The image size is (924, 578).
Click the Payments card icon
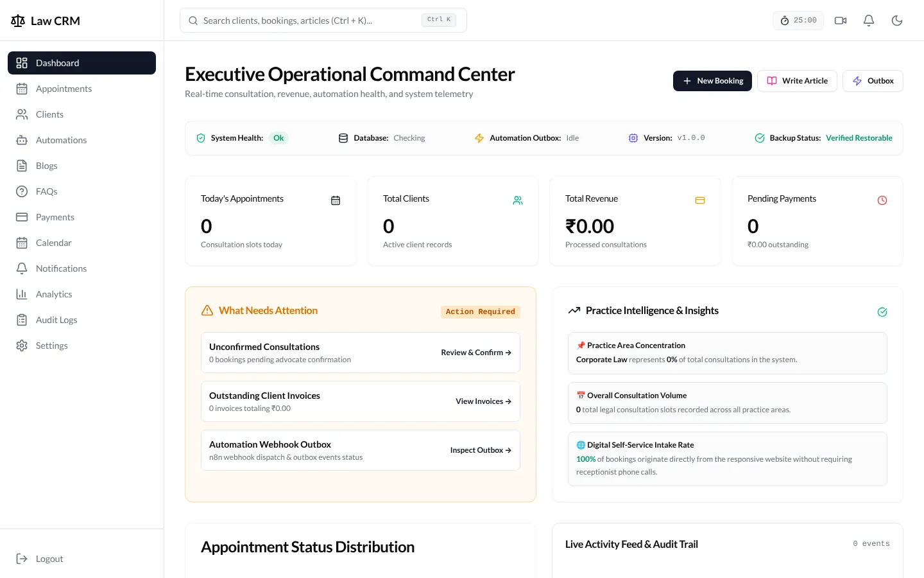(x=22, y=217)
